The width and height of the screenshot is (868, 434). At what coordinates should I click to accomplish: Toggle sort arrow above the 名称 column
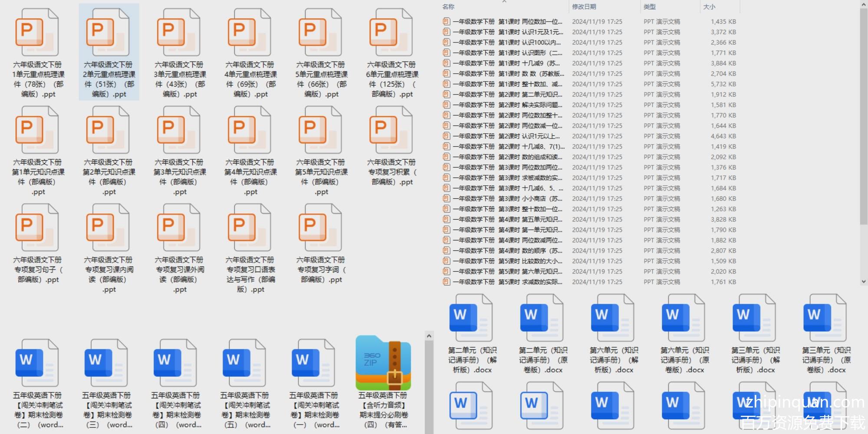(x=504, y=2)
